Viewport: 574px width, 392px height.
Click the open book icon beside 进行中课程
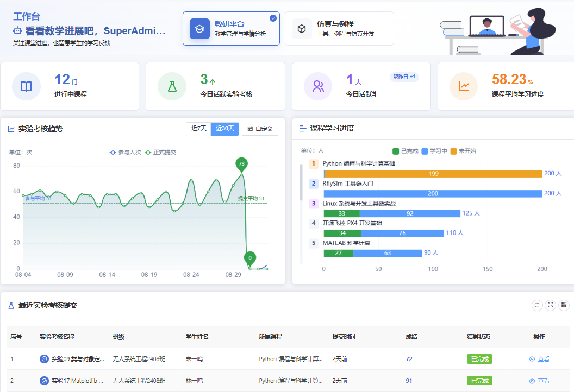point(26,87)
